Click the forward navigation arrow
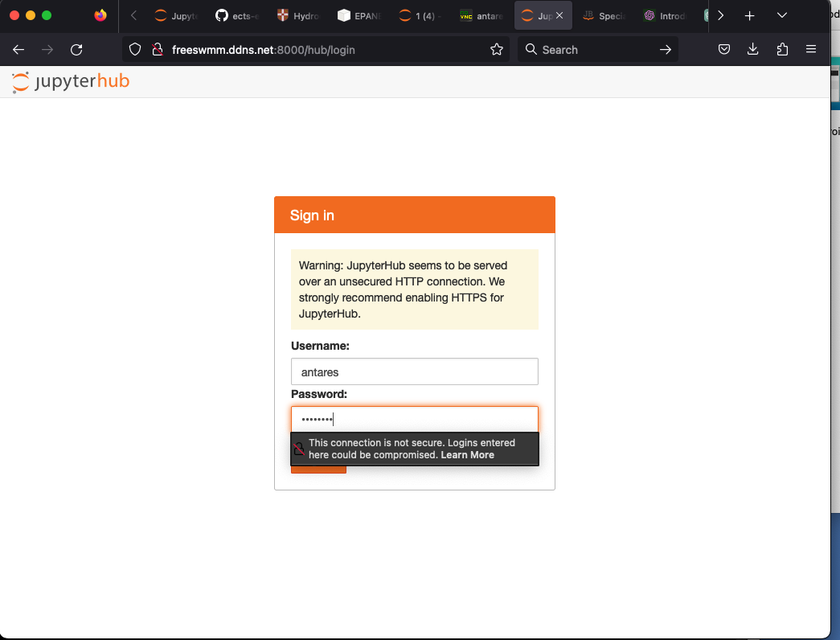Image resolution: width=840 pixels, height=640 pixels. pyautogui.click(x=47, y=50)
